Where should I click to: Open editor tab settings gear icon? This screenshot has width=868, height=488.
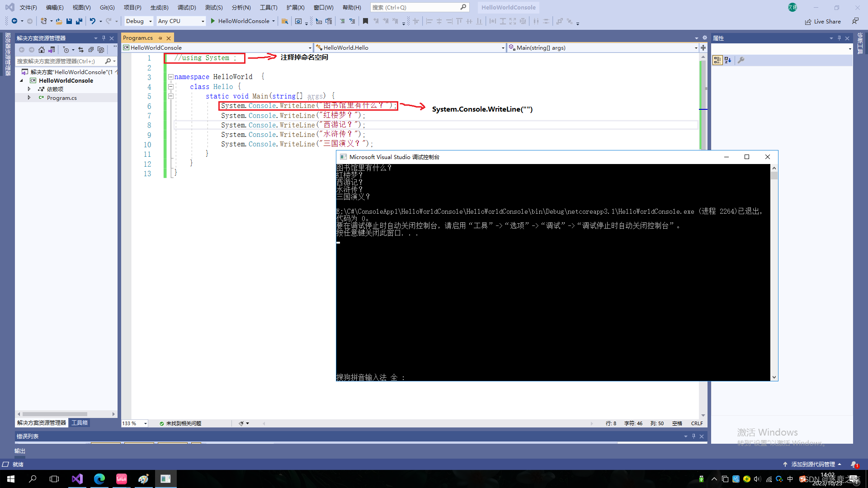pos(704,38)
